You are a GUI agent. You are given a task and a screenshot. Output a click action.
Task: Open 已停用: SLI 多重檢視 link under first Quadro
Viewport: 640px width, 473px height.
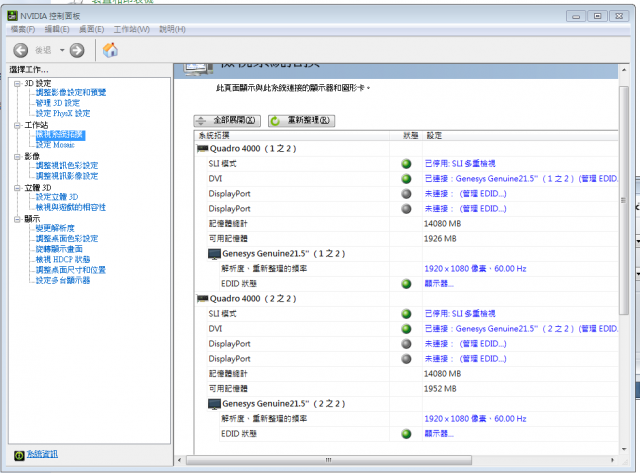coord(460,164)
